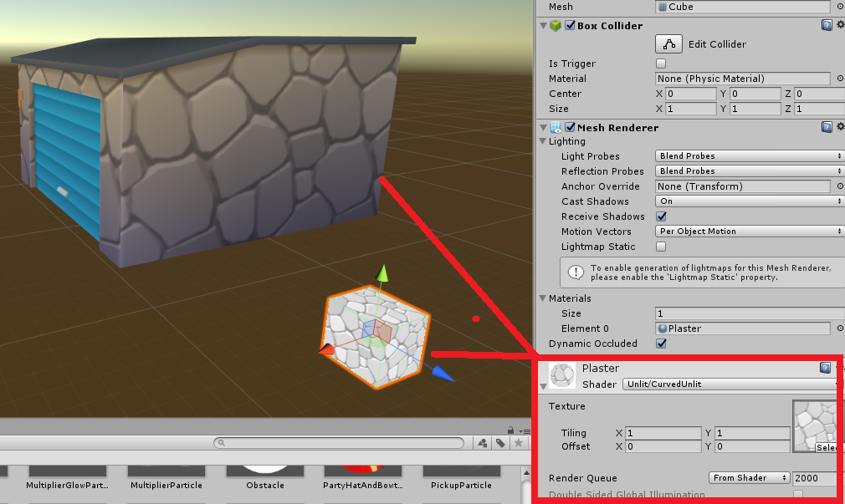
Task: Enable Lightmap Static
Action: pos(660,247)
